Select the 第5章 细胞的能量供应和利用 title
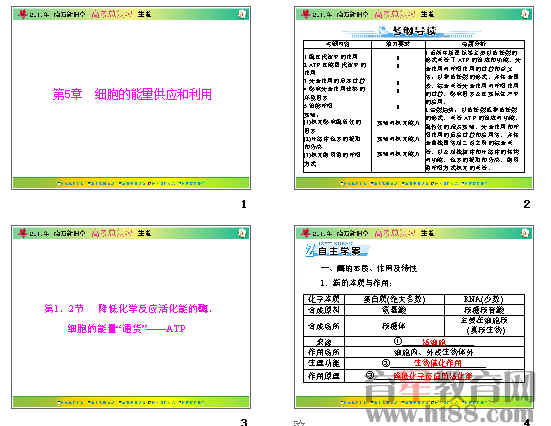This screenshot has height=426, width=551. (x=132, y=94)
